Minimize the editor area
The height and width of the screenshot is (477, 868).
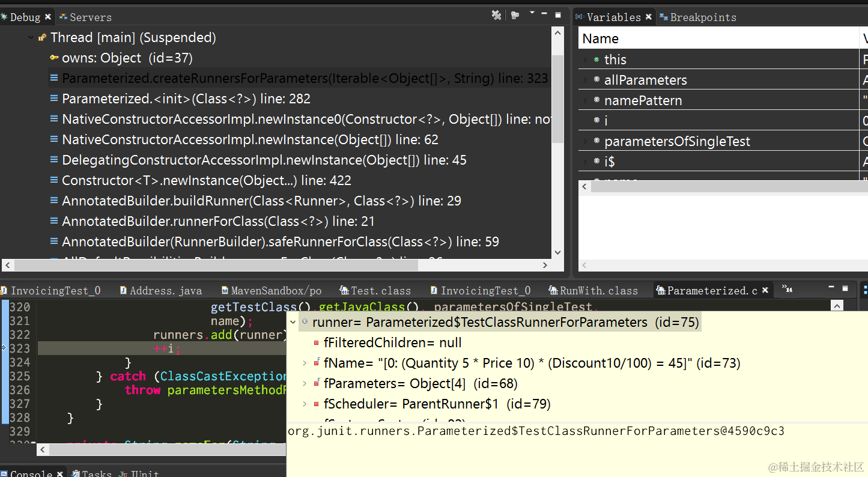(x=831, y=287)
